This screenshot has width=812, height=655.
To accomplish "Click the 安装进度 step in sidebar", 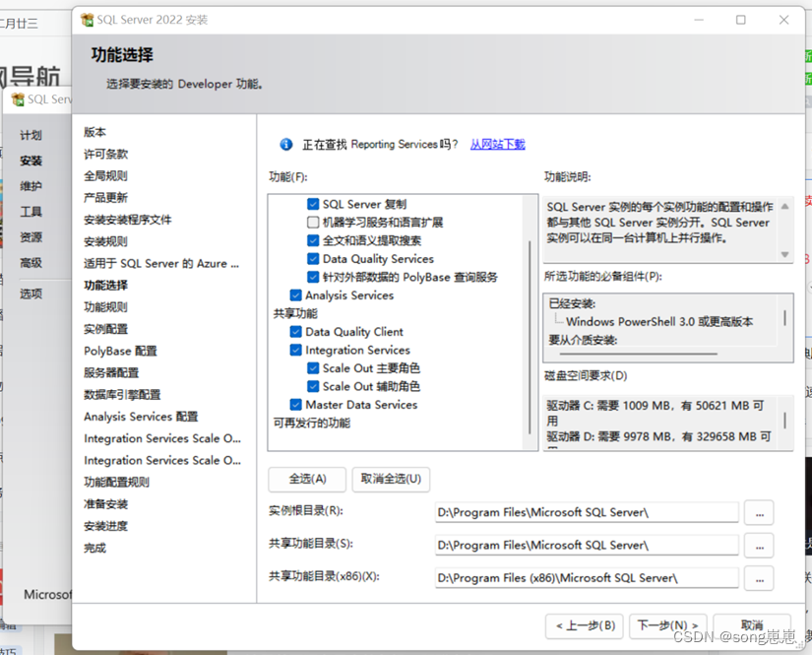I will click(105, 526).
